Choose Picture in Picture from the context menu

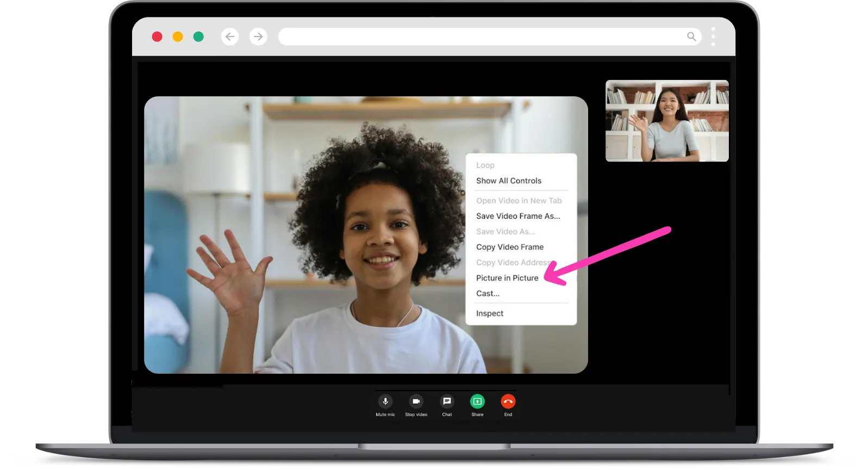point(507,278)
